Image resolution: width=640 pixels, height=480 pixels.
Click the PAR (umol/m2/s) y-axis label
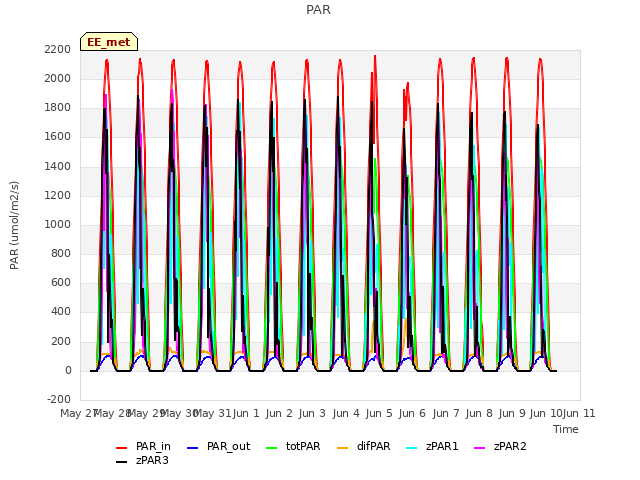(14, 225)
